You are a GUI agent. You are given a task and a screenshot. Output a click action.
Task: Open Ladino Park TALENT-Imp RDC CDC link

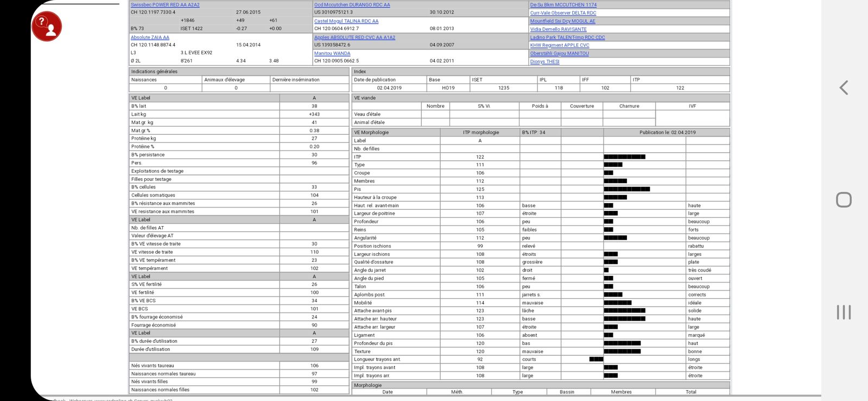coord(567,37)
